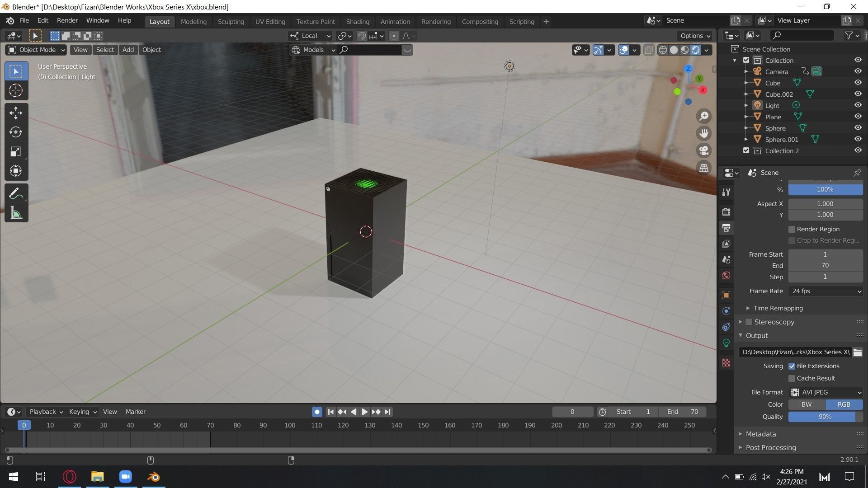This screenshot has width=868, height=488.
Task: Open the Render properties tab
Action: pos(726,212)
